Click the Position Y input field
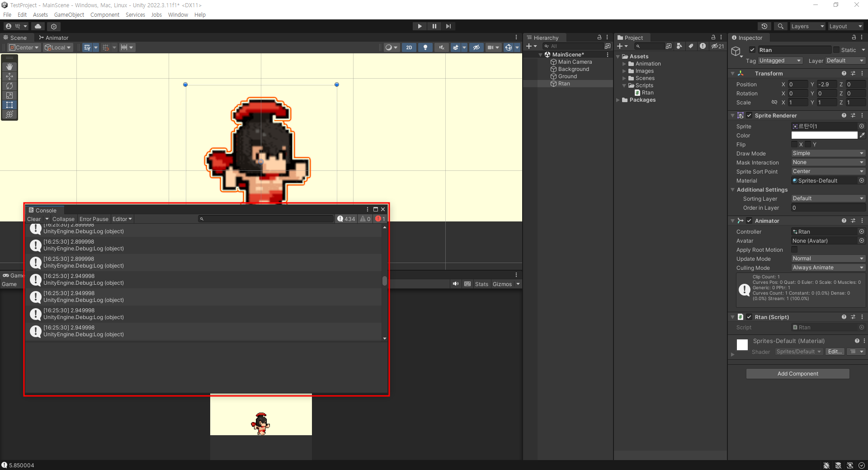 pos(826,85)
